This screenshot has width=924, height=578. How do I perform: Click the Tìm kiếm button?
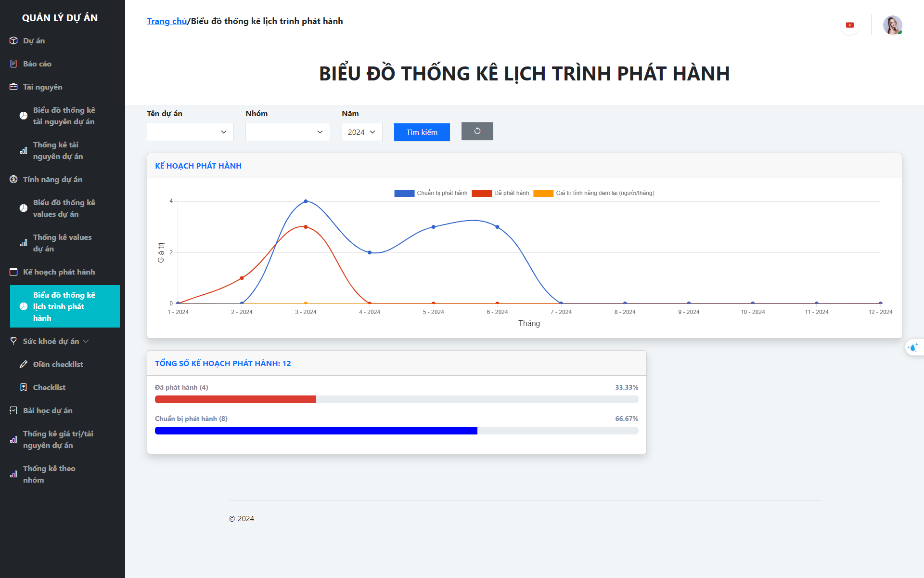(x=422, y=132)
